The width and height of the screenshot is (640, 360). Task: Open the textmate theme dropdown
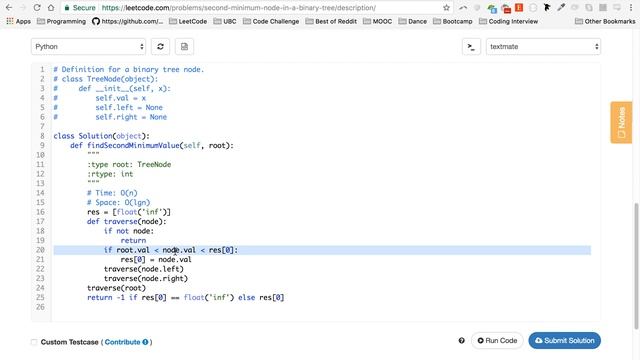543,47
